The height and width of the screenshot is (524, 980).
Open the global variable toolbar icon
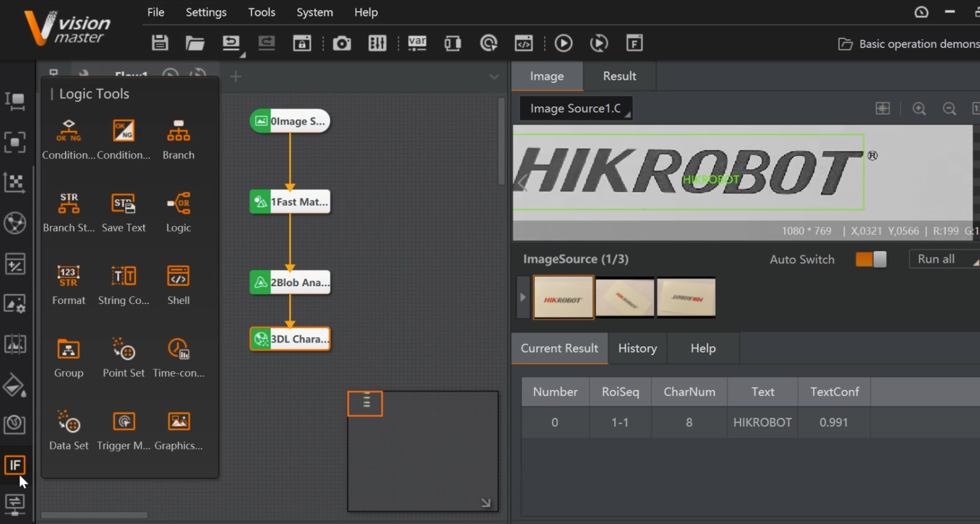417,43
